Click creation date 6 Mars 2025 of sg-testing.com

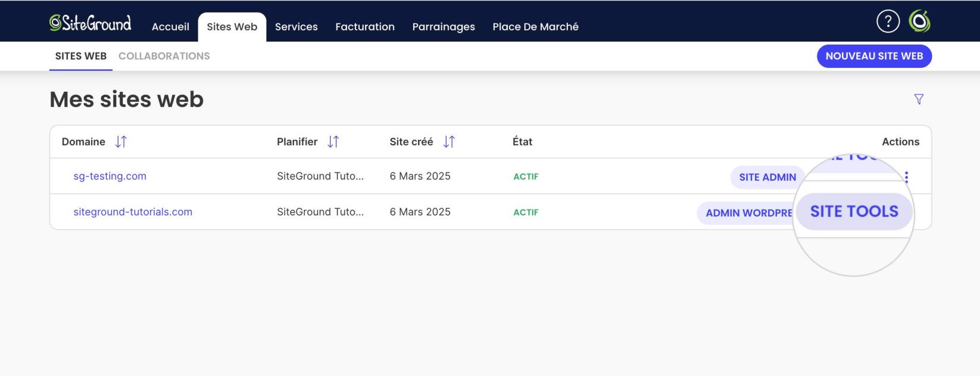pos(420,176)
